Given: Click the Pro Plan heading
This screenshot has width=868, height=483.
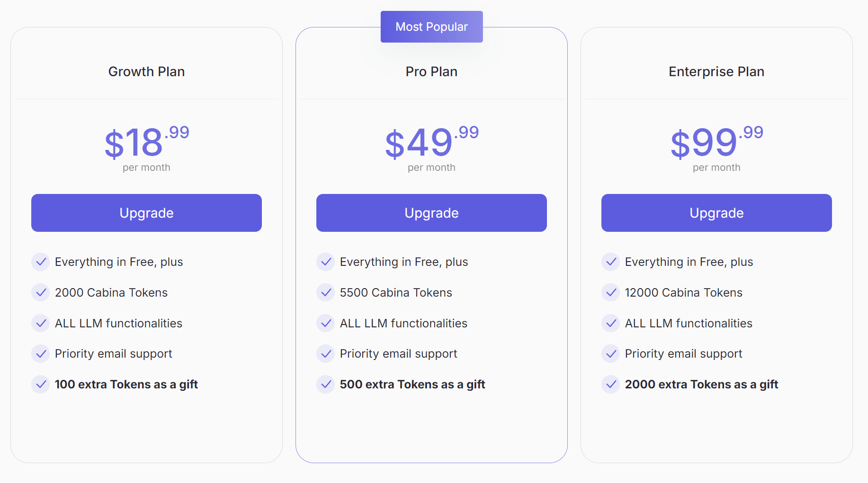Looking at the screenshot, I should coord(431,71).
